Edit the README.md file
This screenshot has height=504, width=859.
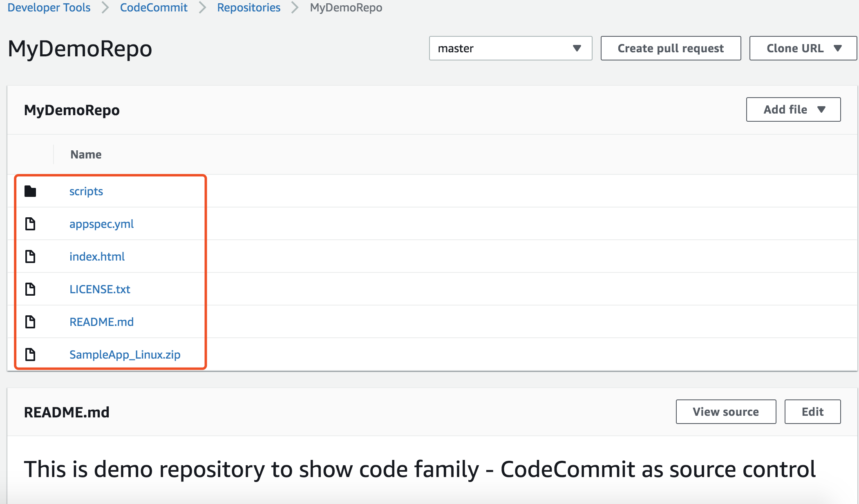[812, 412]
